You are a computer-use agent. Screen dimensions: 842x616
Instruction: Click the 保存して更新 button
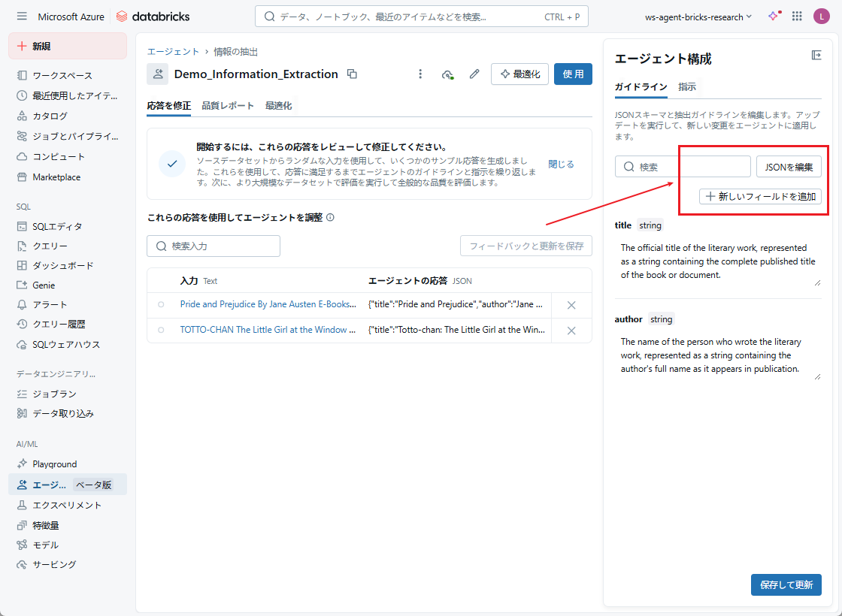click(x=786, y=584)
